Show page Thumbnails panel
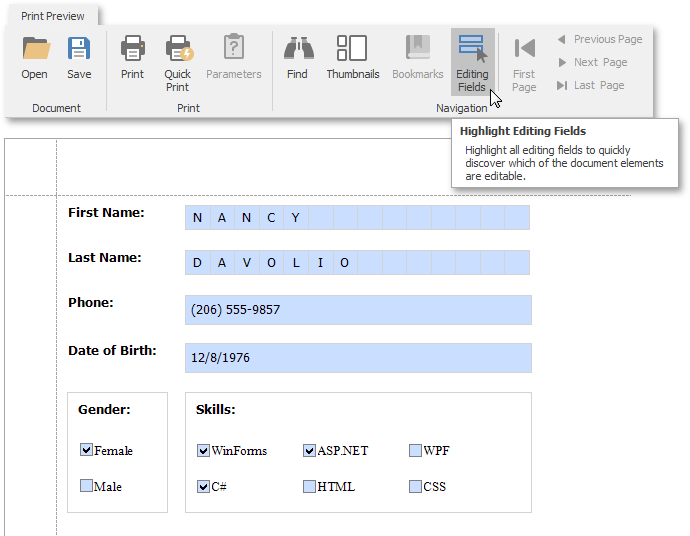Viewport: 690px width, 536px height. (x=352, y=48)
